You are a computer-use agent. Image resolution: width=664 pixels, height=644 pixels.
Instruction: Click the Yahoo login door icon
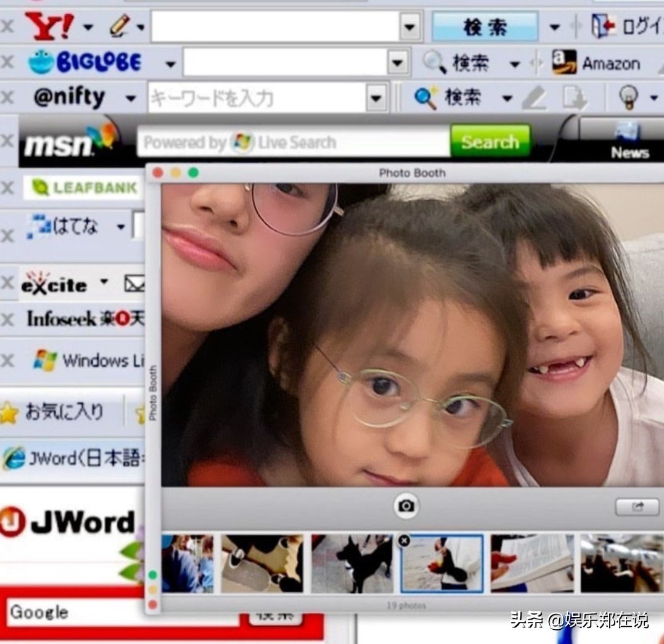click(x=603, y=26)
